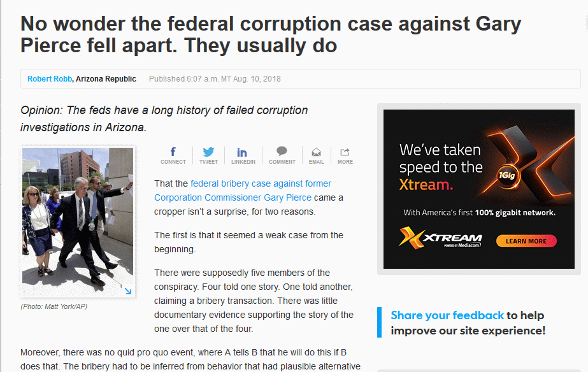This screenshot has height=372, width=588.
Task: Click the Arizona Republic byline text
Action: (106, 79)
